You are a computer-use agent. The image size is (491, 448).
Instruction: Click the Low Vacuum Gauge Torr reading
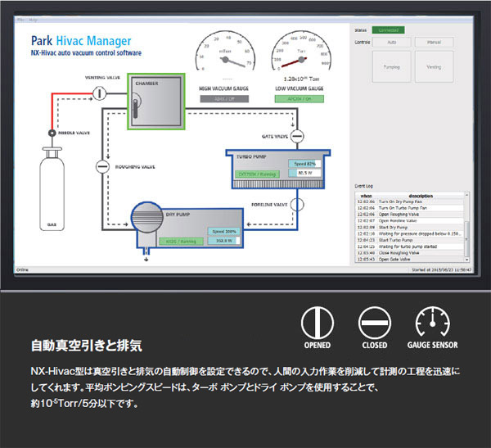click(301, 79)
